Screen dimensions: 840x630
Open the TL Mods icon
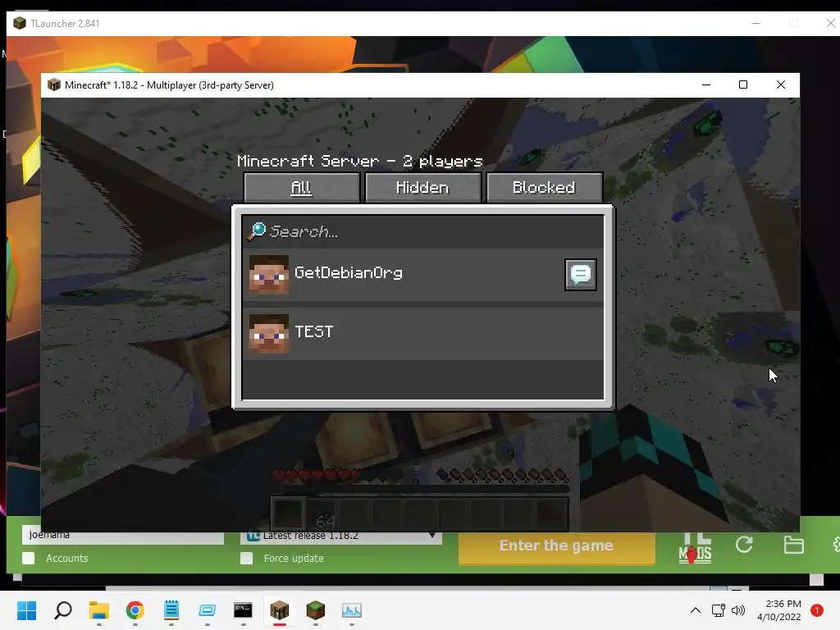695,547
